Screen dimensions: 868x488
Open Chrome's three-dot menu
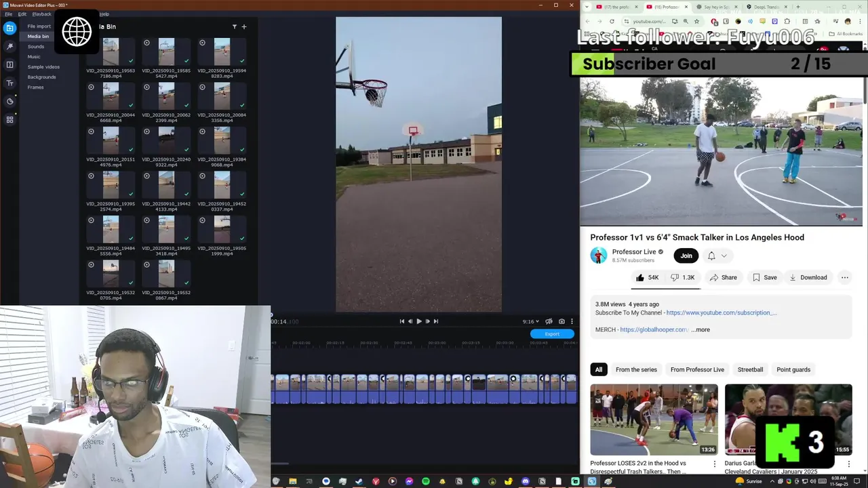pyautogui.click(x=860, y=21)
